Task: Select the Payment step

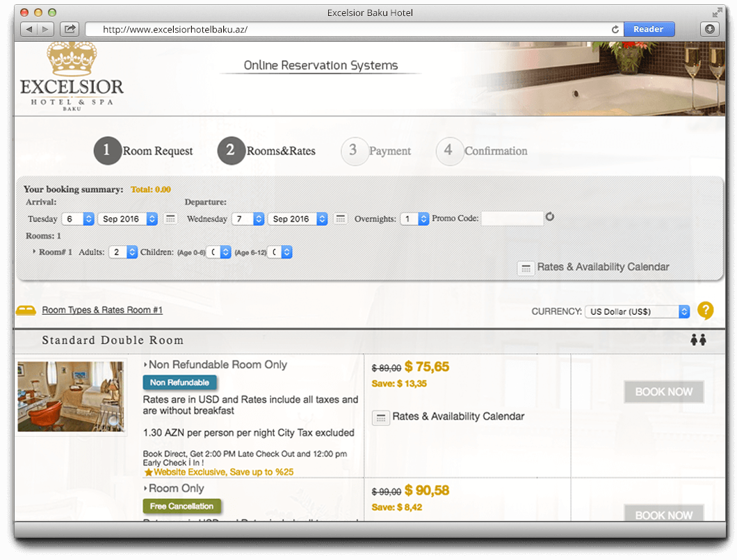Action: [x=355, y=151]
